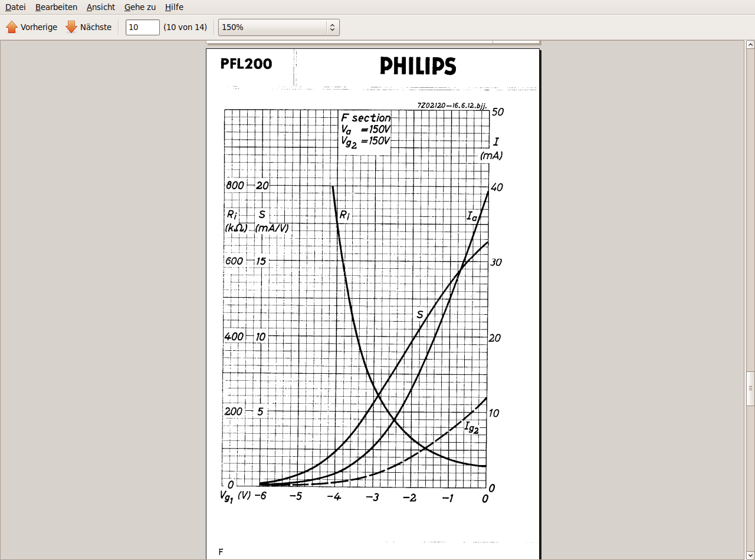Click the PHILIPS logo in the document
The image size is (755, 560).
(x=418, y=66)
